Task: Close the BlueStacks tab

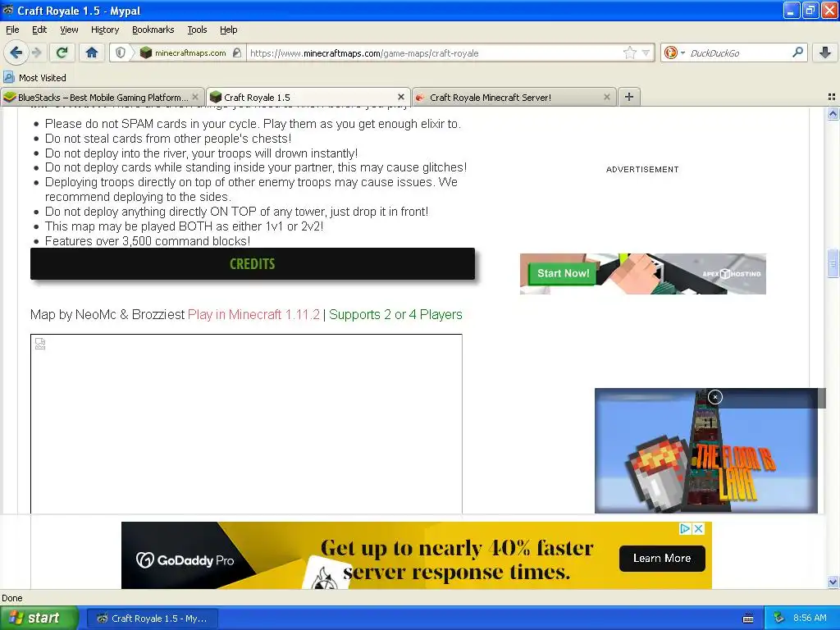Action: [x=195, y=97]
